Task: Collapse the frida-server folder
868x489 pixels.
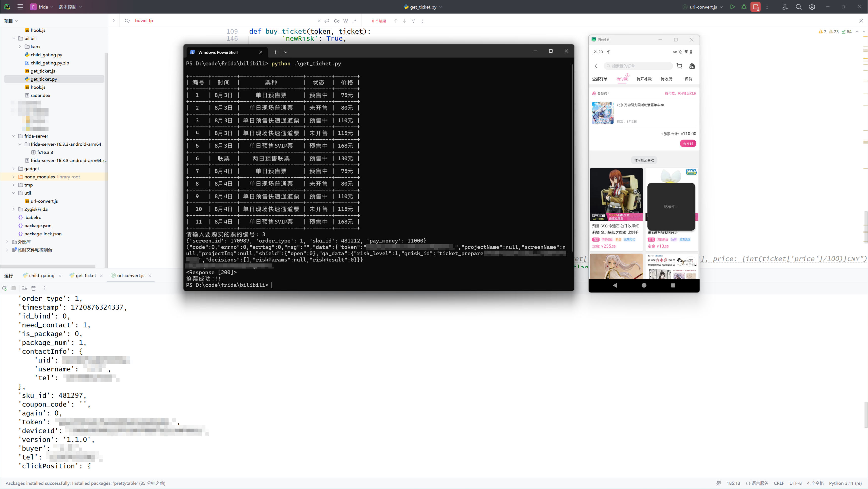Action: click(13, 136)
